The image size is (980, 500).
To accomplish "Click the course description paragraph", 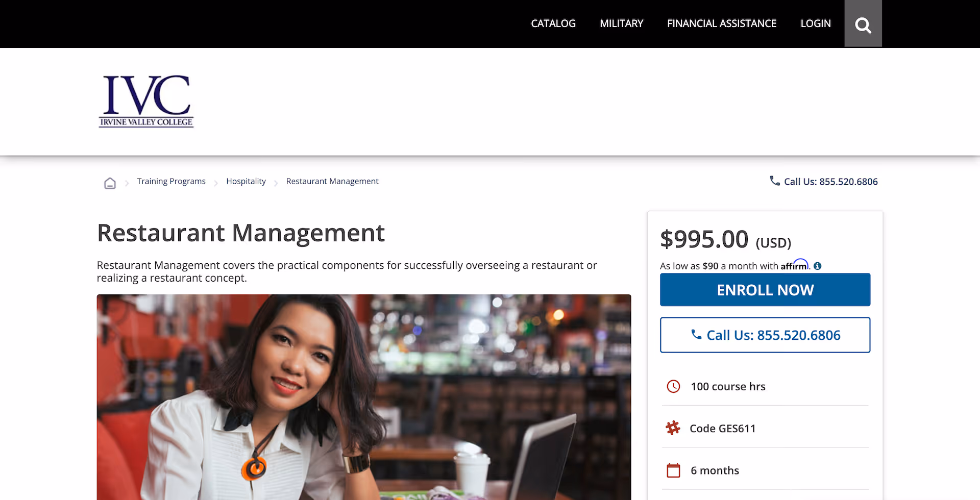I will tap(347, 271).
